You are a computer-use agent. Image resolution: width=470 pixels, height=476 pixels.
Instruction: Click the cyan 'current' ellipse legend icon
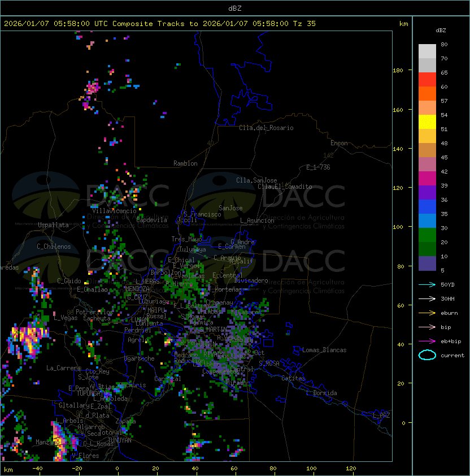[x=427, y=355]
